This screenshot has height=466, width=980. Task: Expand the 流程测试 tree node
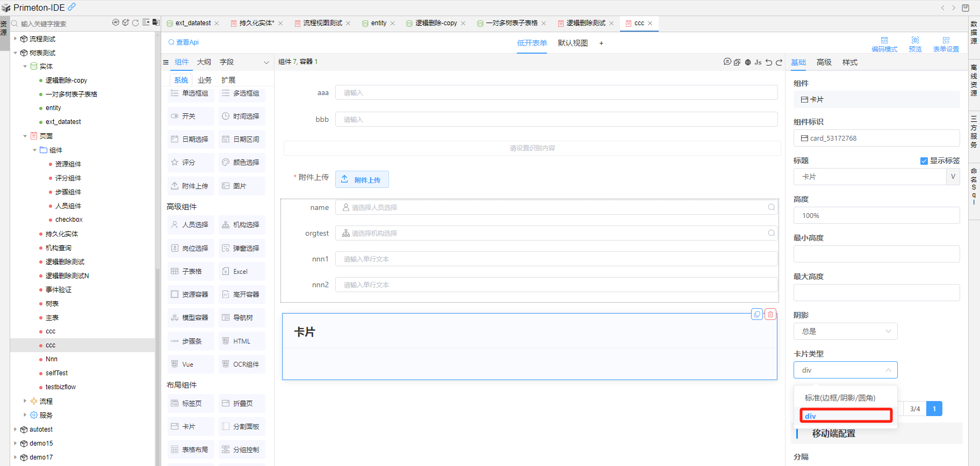click(x=15, y=39)
